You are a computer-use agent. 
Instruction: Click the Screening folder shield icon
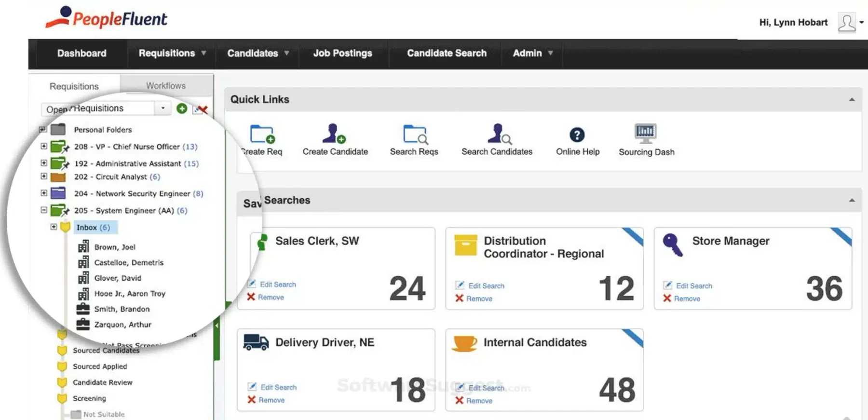coord(62,398)
